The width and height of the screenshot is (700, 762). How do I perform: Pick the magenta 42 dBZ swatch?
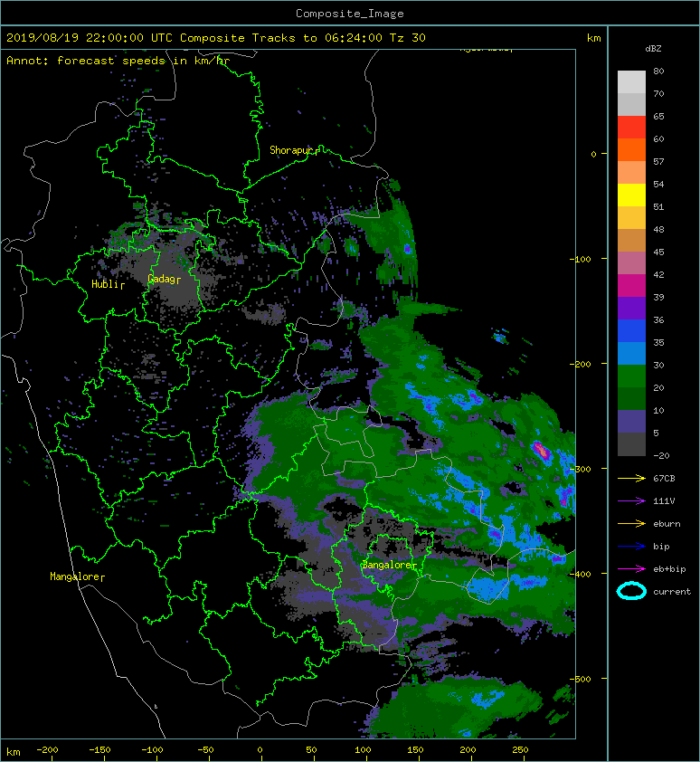pyautogui.click(x=631, y=285)
